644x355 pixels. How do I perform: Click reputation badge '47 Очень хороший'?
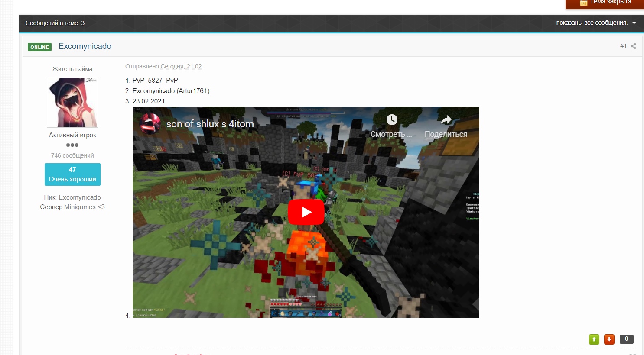(72, 174)
